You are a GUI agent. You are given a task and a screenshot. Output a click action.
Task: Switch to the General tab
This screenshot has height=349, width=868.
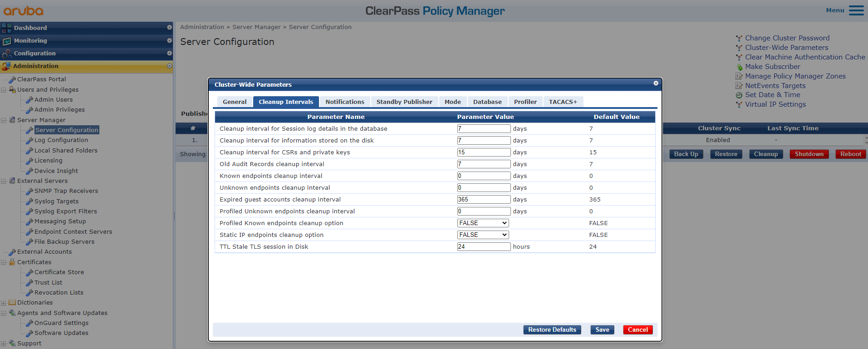[235, 102]
